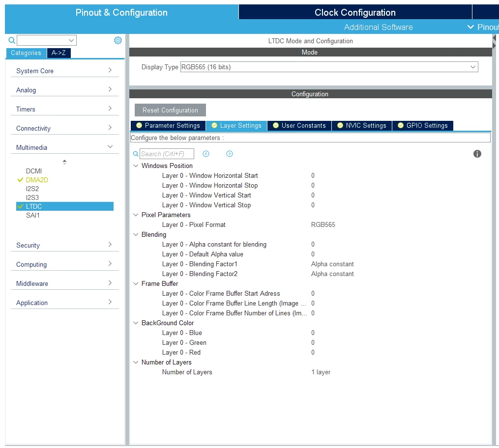Screen dimensions: 499x448
Task: Expand the Computing category
Action: (x=64, y=264)
